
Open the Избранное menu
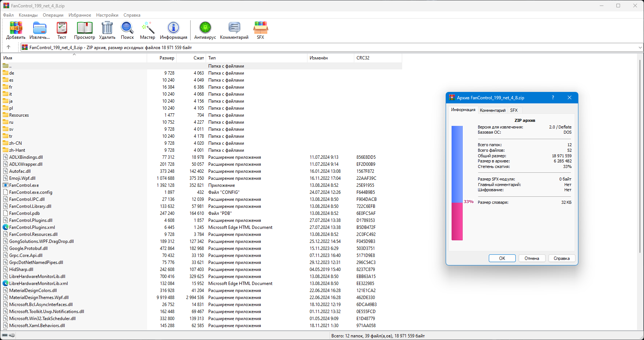coord(80,15)
